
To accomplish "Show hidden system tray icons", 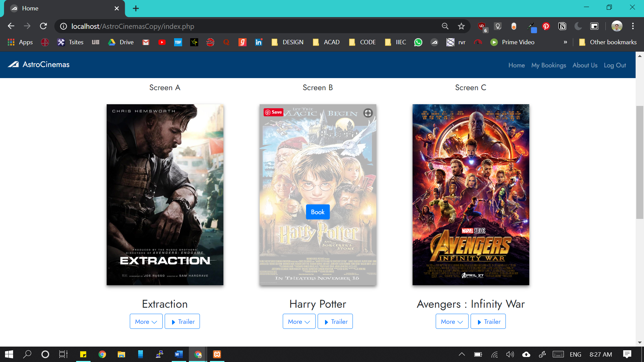I will (462, 354).
